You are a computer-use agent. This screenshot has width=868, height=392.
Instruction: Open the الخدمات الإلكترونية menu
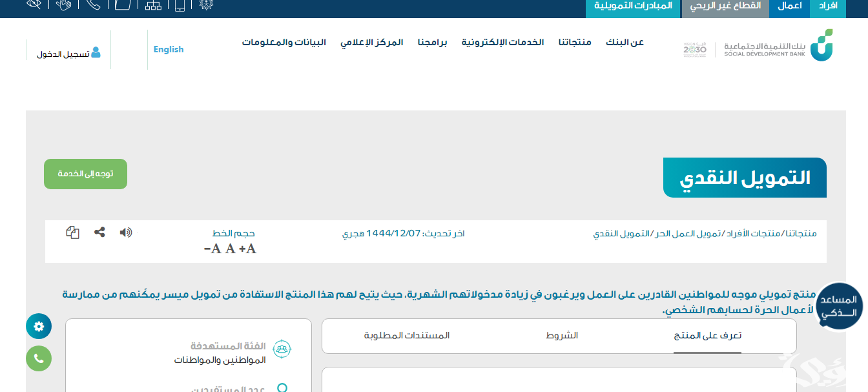click(502, 43)
